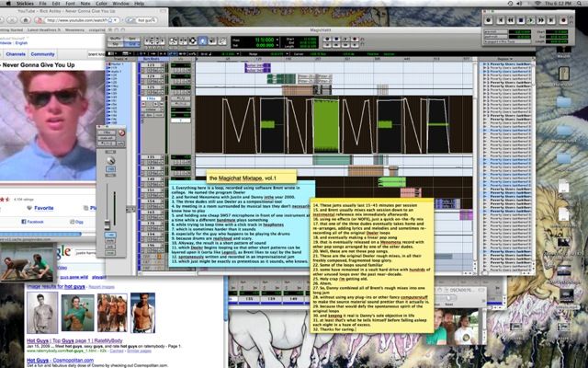Viewport: 588px width, 368px height.
Task: Go to end in the Transport window
Action: (549, 20)
